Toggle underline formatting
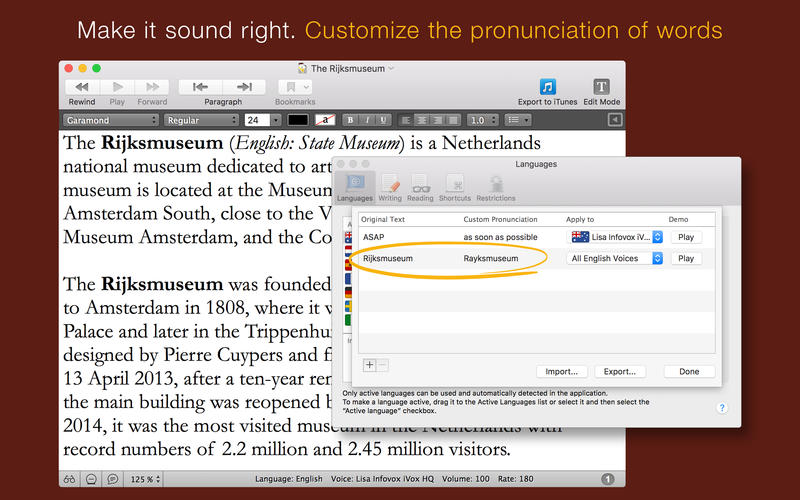Viewport: 800px width, 500px height. tap(384, 120)
